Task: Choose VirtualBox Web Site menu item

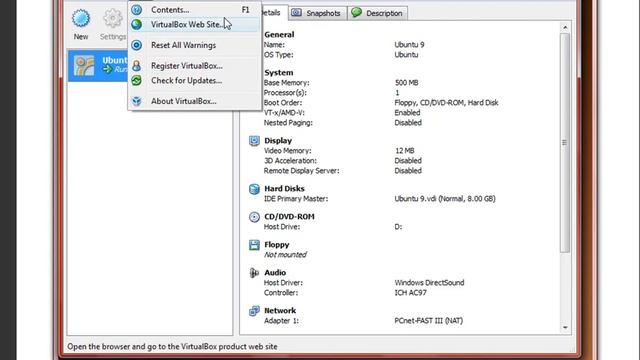Action: coord(195,24)
